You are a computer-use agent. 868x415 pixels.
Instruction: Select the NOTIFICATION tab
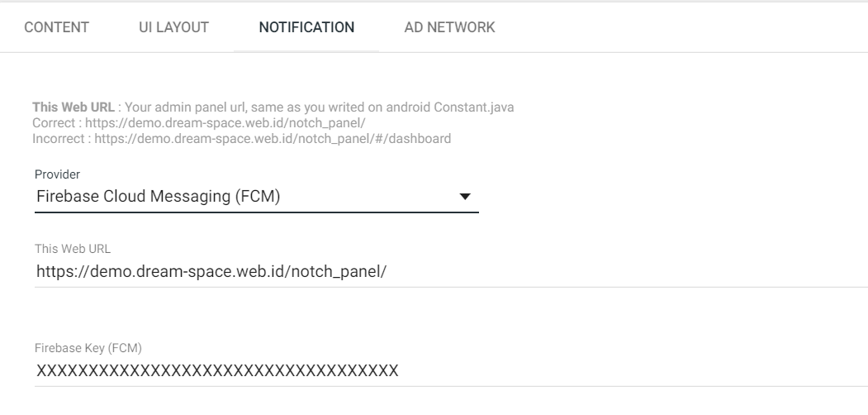point(306,27)
